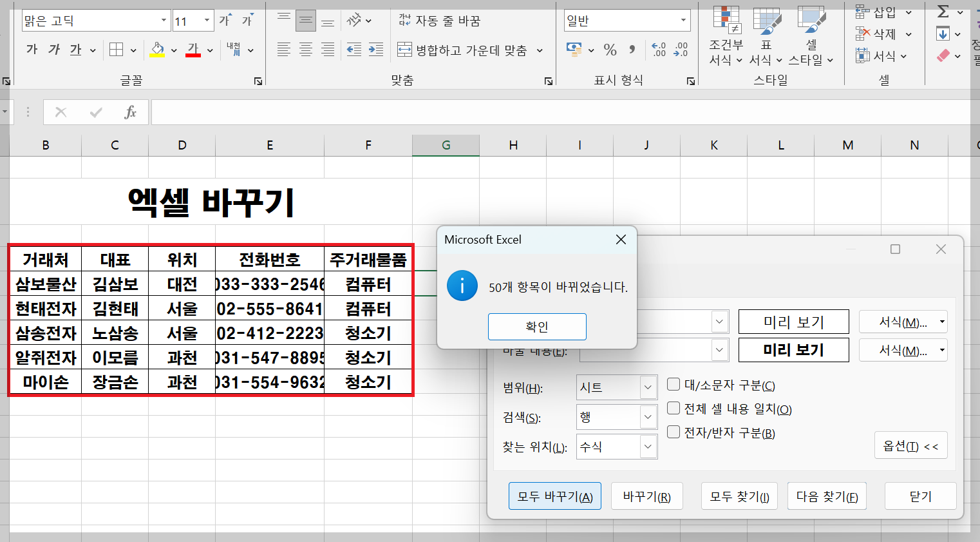This screenshot has height=542, width=980.
Task: Click the insert function fx icon
Action: [130, 112]
